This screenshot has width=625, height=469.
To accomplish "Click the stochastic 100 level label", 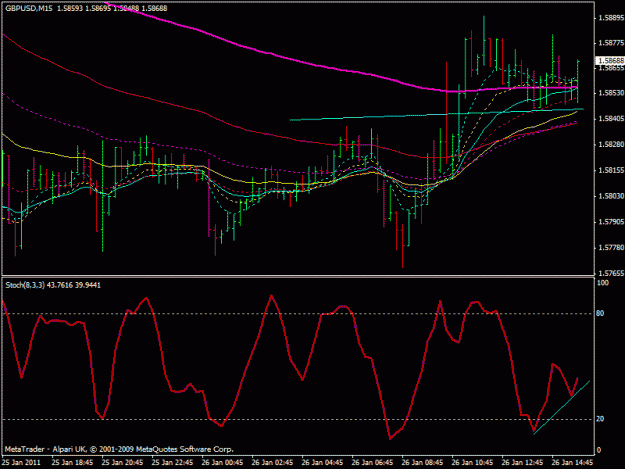I will tap(603, 283).
